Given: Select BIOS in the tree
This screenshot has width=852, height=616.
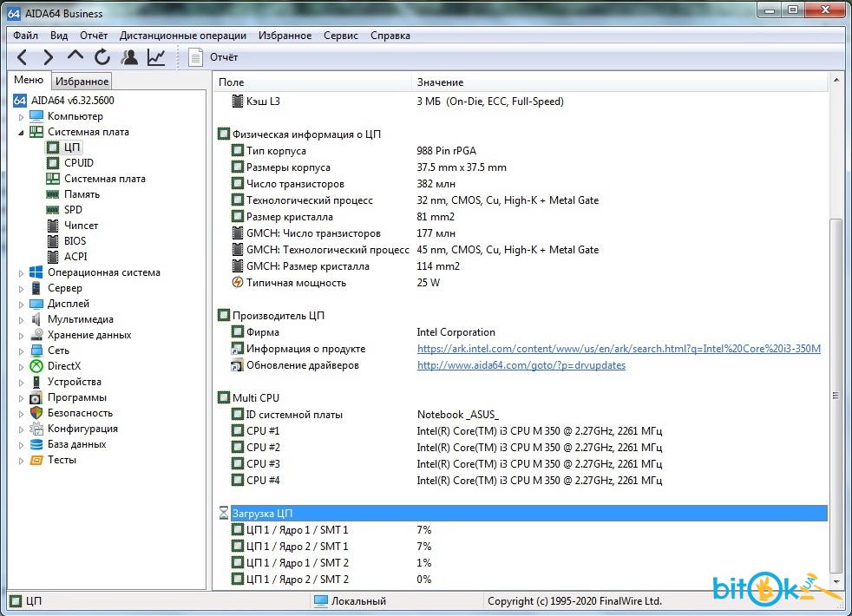Looking at the screenshot, I should pyautogui.click(x=75, y=241).
